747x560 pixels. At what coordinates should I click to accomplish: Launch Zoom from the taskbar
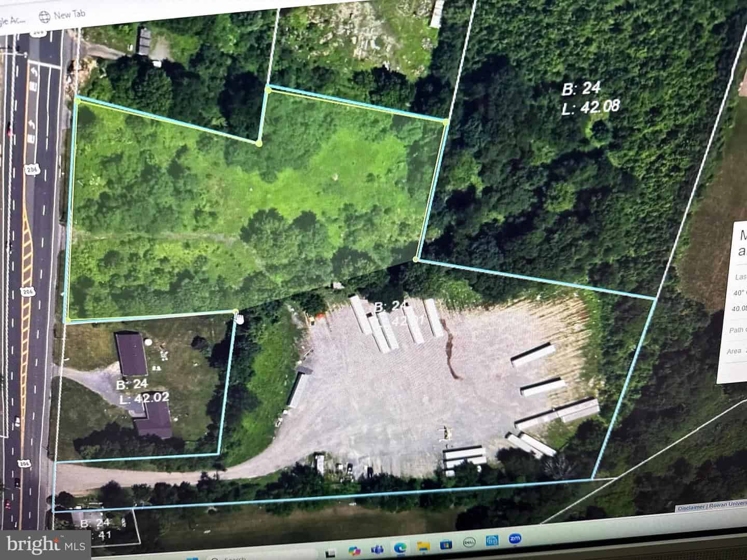(x=516, y=539)
